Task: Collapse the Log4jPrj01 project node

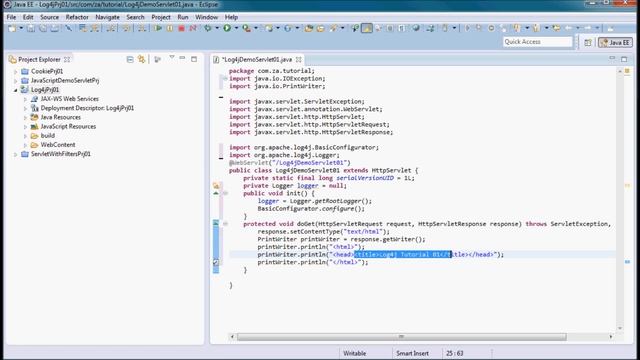Action: pyautogui.click(x=16, y=90)
